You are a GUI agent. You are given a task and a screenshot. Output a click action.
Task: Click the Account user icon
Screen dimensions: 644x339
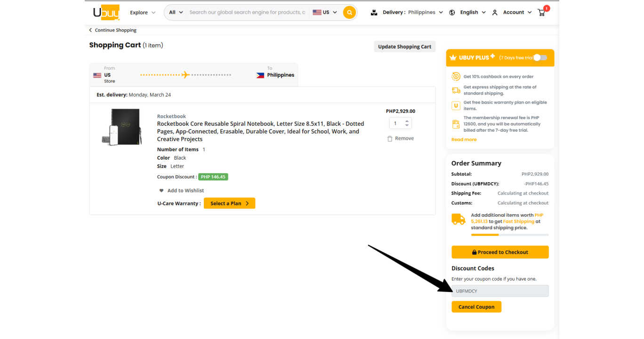[x=495, y=13]
